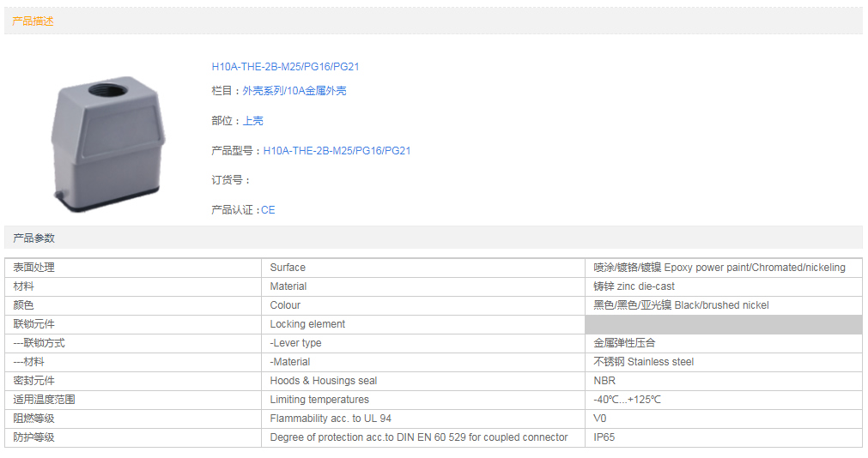Open the CE certification link
The image size is (868, 458).
point(268,210)
